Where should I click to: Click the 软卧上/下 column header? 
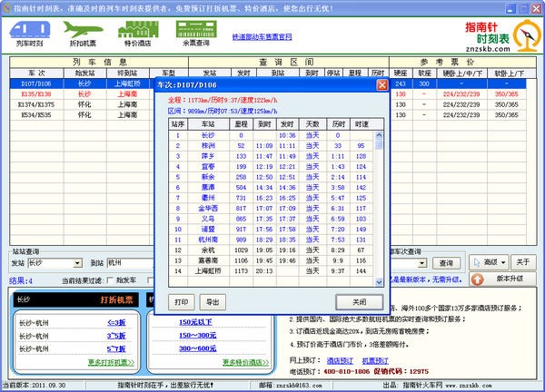point(509,73)
